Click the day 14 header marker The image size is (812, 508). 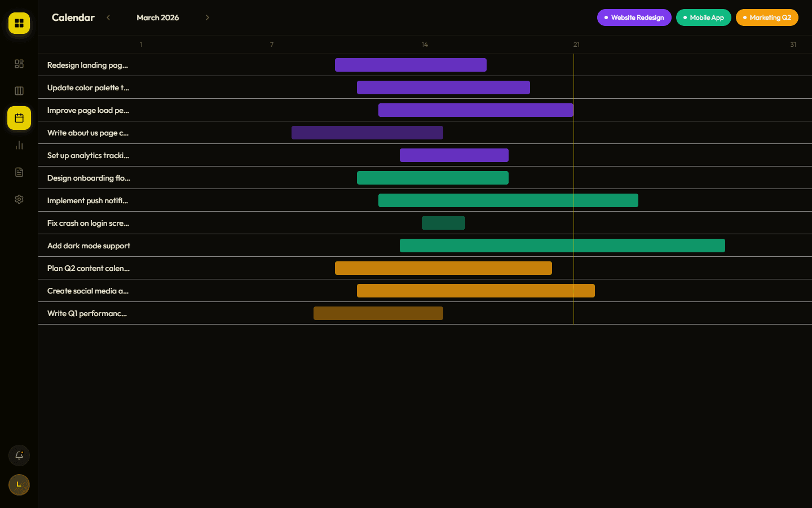coord(425,45)
